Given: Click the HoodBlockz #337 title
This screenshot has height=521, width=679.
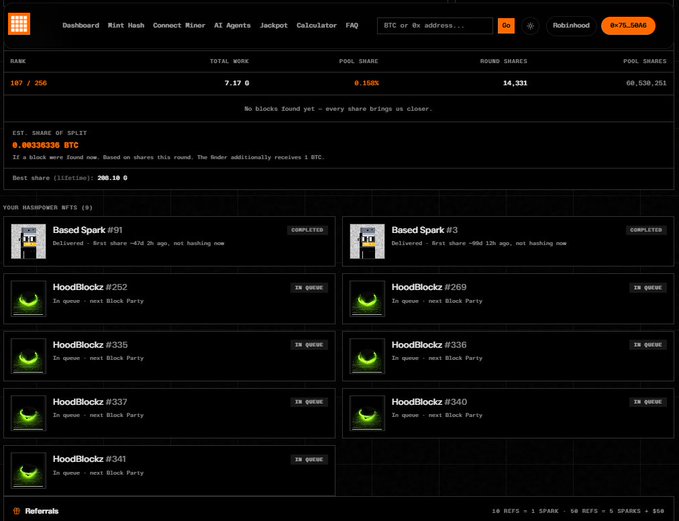Looking at the screenshot, I should pos(90,402).
